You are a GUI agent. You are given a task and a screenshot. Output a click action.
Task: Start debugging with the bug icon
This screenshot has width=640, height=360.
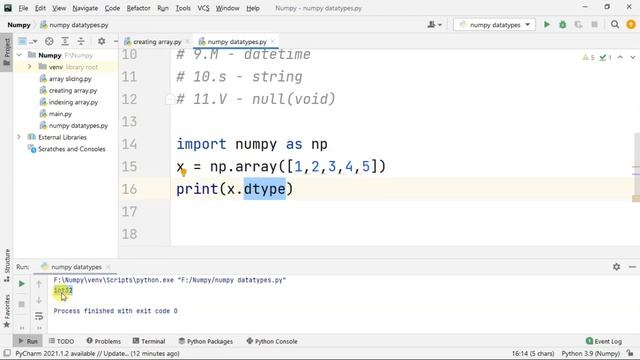pyautogui.click(x=562, y=25)
